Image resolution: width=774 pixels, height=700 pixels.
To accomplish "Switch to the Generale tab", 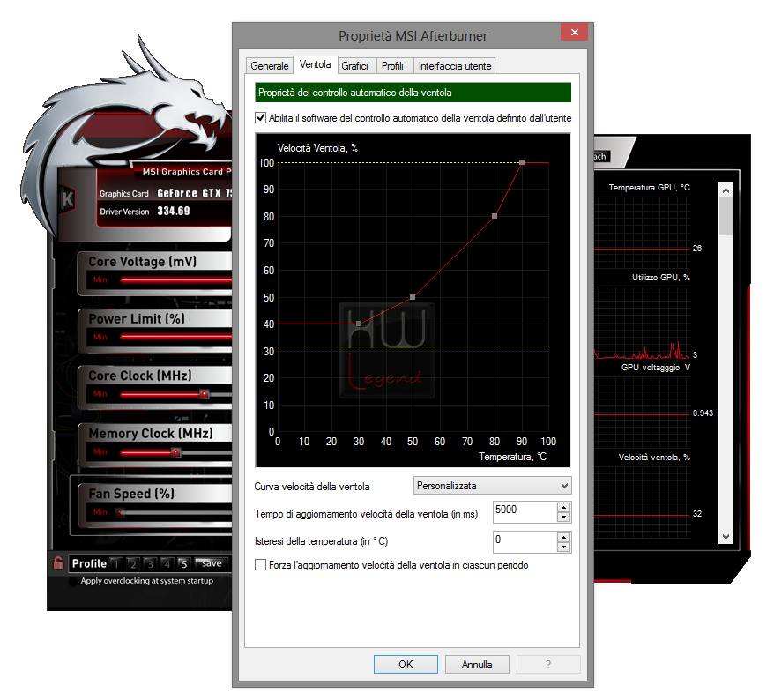I will coord(270,65).
